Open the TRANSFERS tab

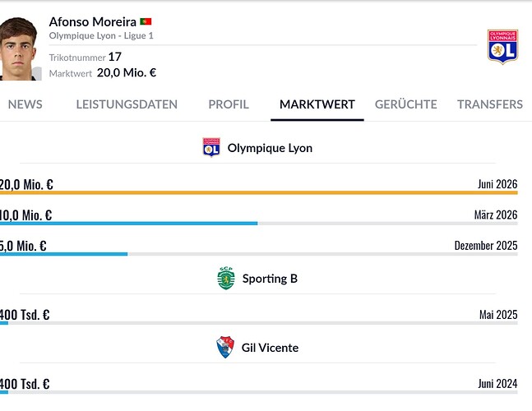(490, 104)
